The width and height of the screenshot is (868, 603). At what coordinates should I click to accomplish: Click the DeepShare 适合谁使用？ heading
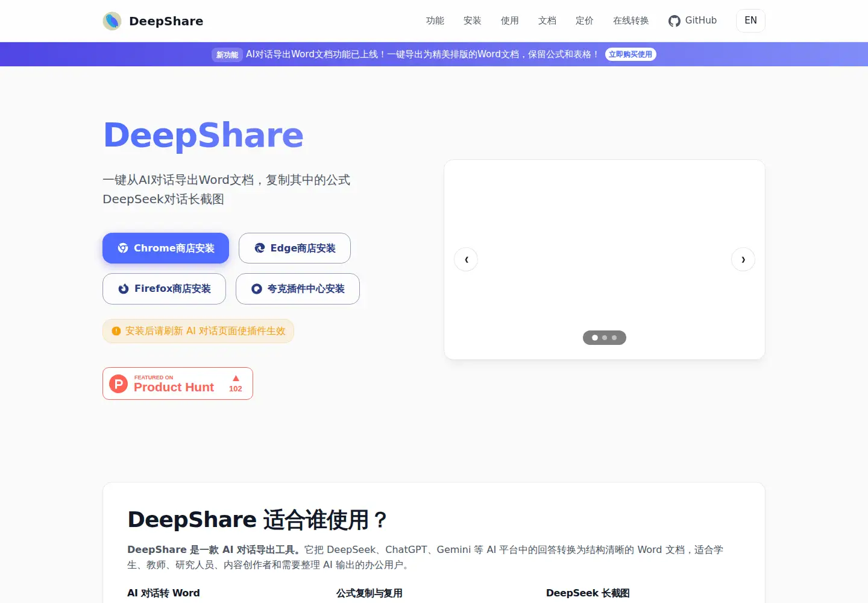click(x=257, y=520)
